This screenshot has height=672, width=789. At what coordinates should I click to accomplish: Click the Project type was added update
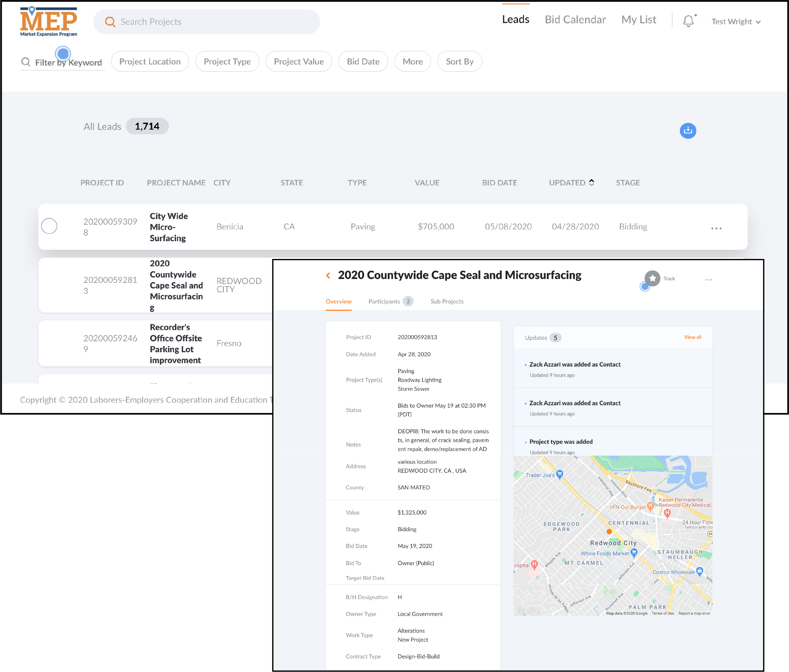(x=561, y=442)
